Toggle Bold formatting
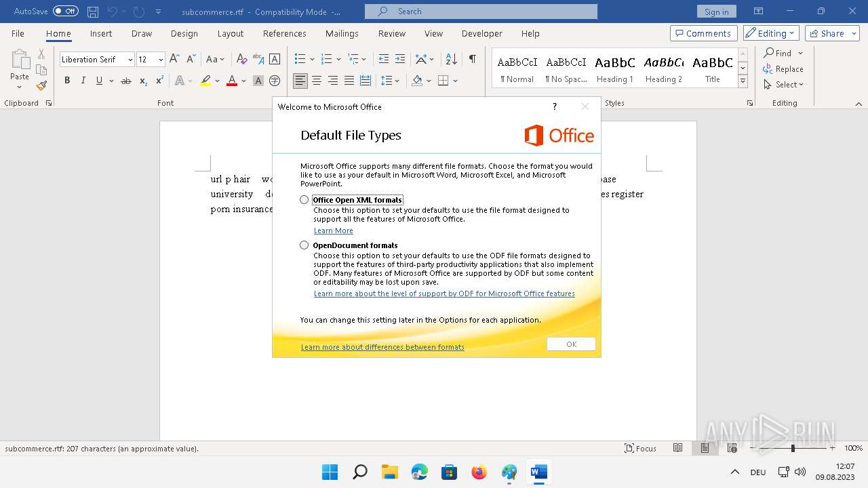The width and height of the screenshot is (868, 488). (x=67, y=81)
